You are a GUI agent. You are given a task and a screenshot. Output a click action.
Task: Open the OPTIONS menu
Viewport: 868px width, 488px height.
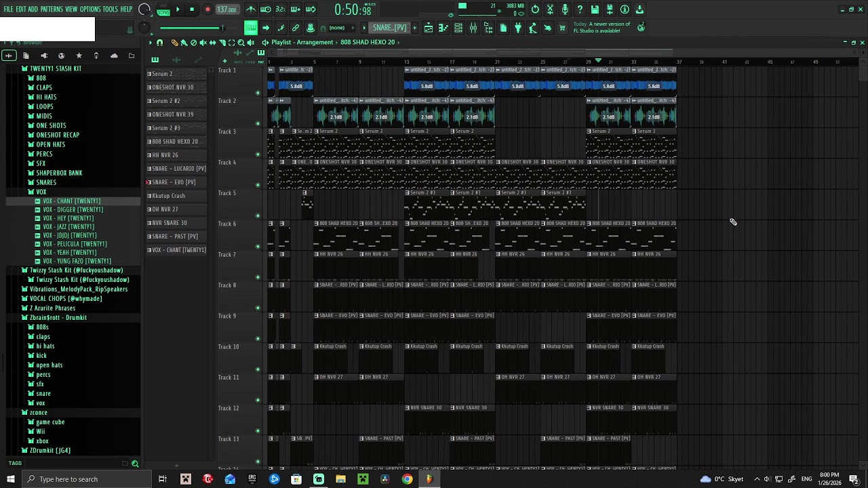pos(90,9)
